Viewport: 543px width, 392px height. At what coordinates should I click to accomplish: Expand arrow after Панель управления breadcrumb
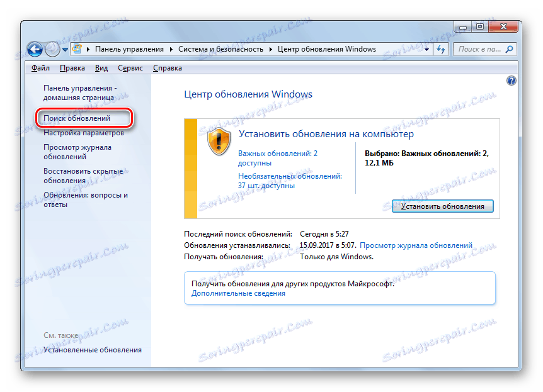pyautogui.click(x=171, y=50)
